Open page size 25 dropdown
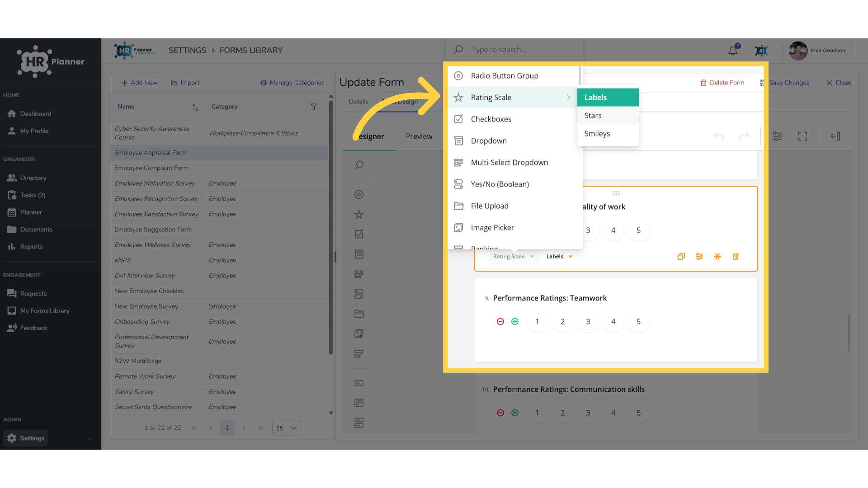 [x=287, y=428]
